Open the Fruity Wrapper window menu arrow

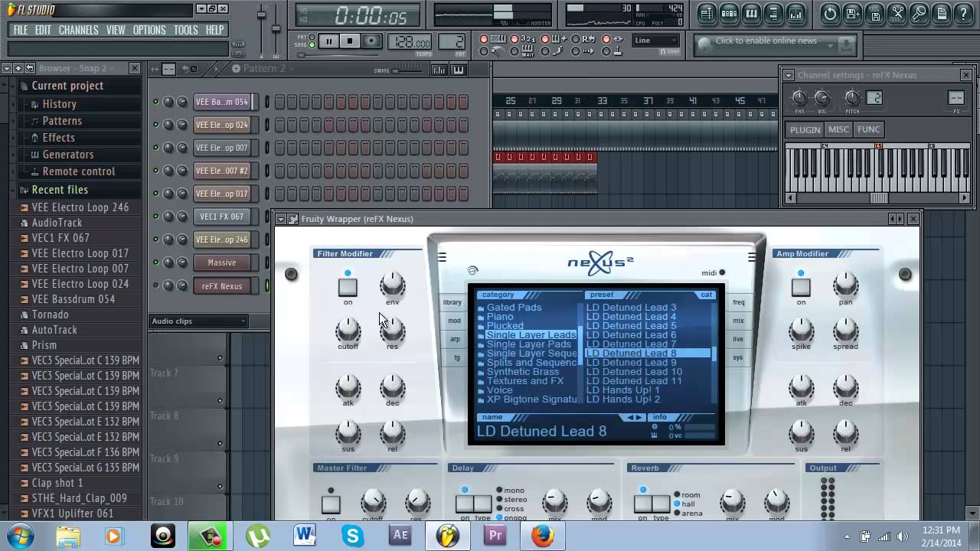[x=282, y=219]
